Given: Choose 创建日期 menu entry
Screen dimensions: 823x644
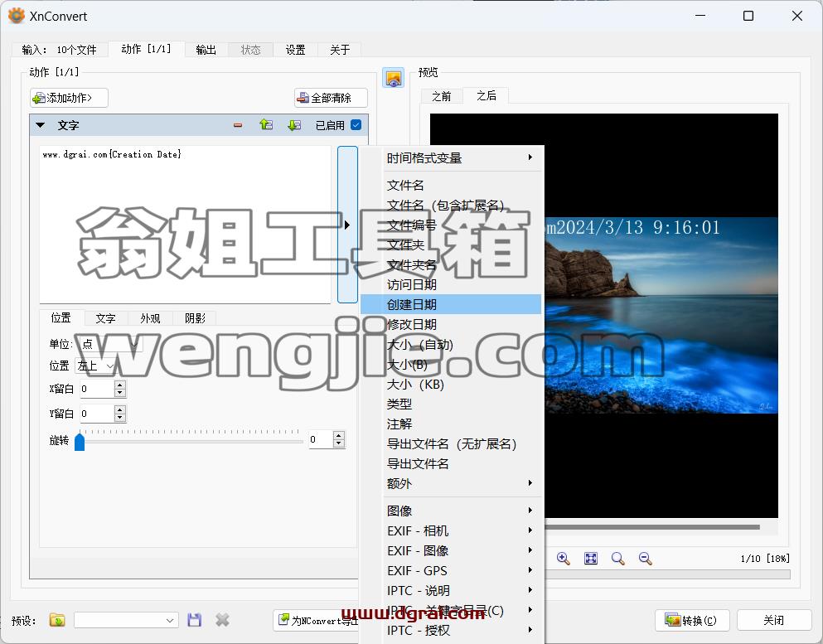Looking at the screenshot, I should pyautogui.click(x=451, y=304).
